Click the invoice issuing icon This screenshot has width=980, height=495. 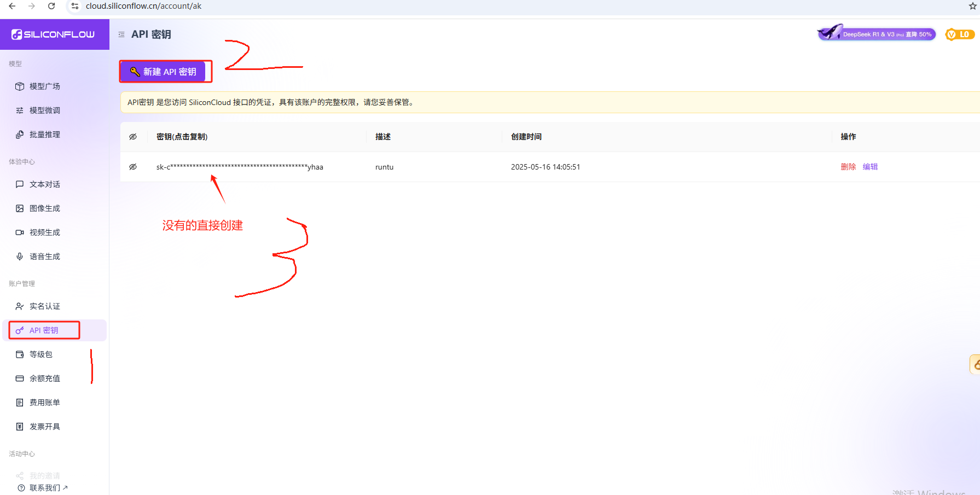click(20, 427)
